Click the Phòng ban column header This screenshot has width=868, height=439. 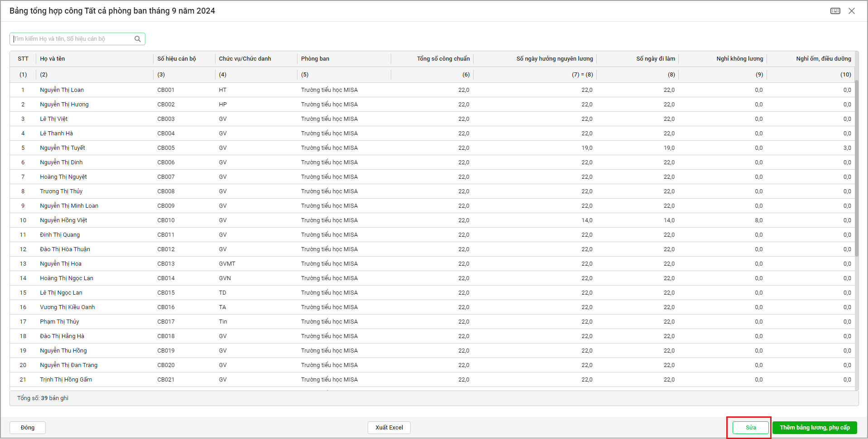[315, 59]
